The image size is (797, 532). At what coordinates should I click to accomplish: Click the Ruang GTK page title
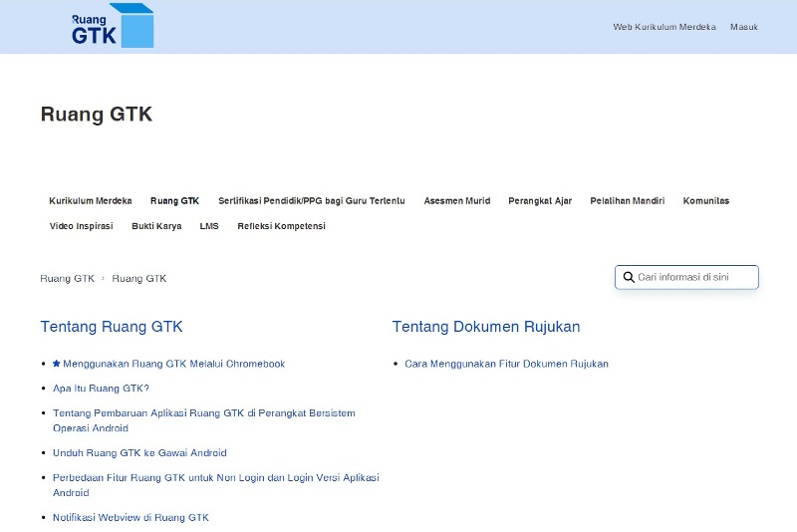pos(97,114)
